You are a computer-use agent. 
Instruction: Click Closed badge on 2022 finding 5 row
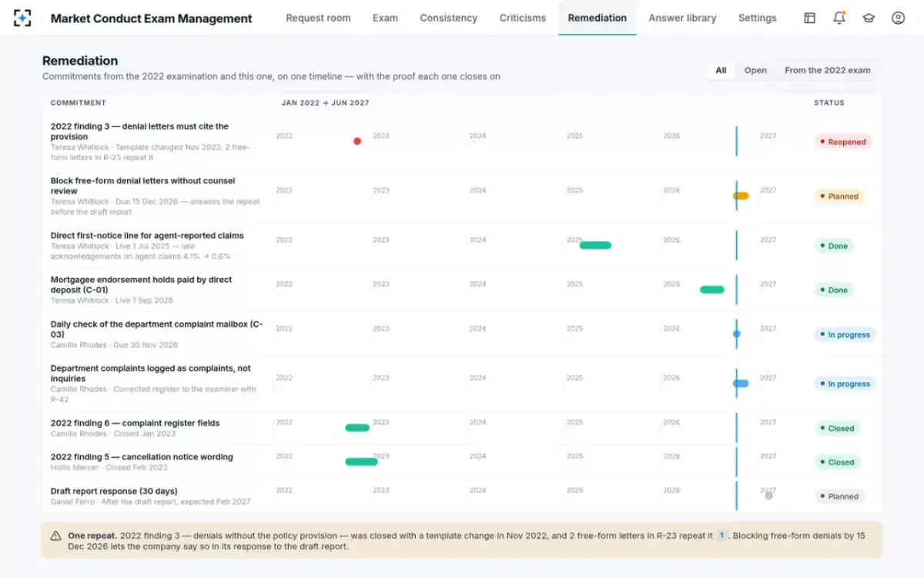tap(838, 462)
